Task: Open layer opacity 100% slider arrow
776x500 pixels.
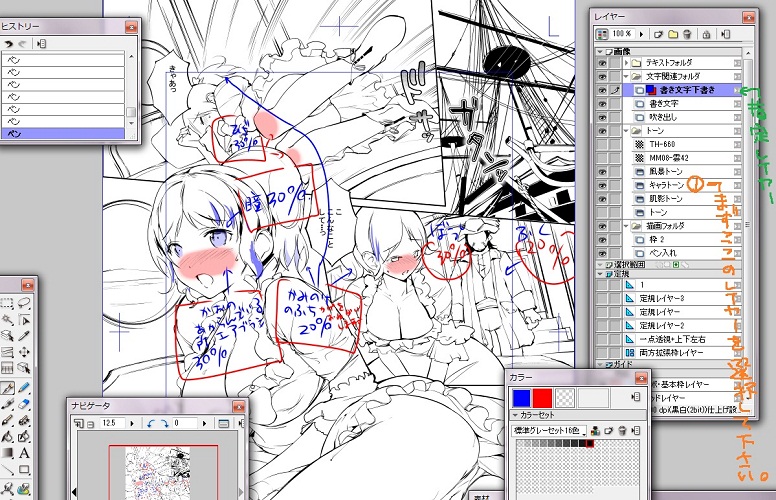Action: coord(641,34)
